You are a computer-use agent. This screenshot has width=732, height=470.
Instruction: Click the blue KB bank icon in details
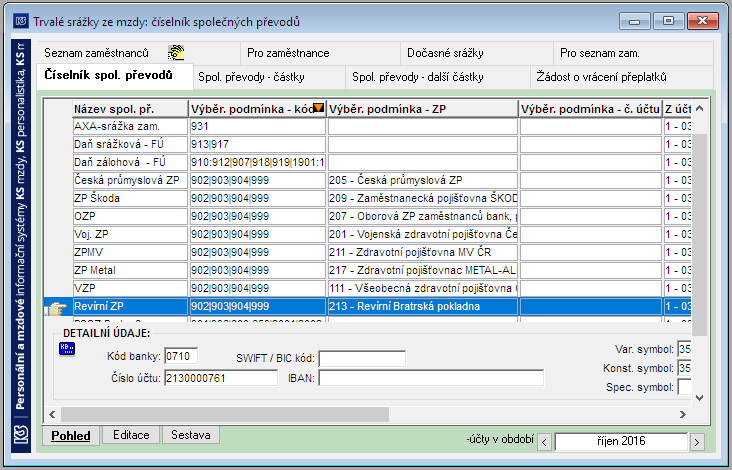(x=67, y=348)
